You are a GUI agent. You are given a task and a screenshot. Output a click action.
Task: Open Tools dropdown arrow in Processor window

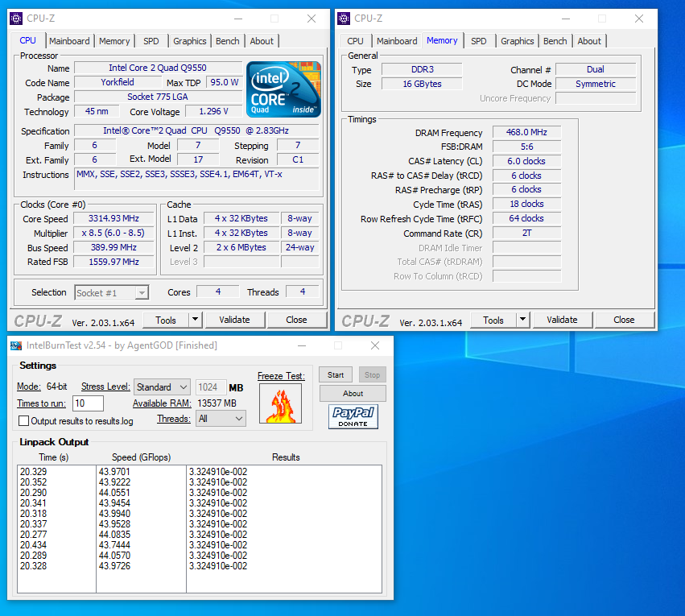[195, 320]
